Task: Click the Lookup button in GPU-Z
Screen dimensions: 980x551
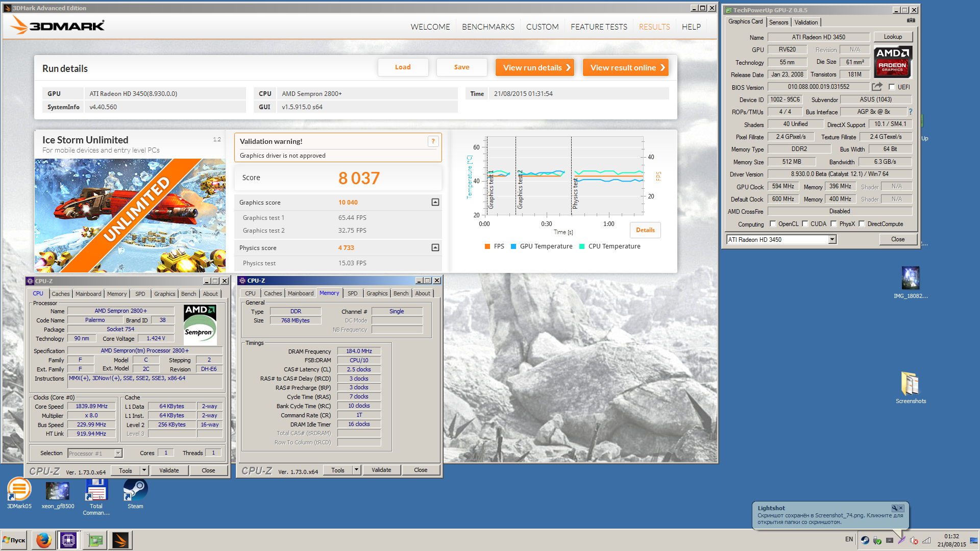Action: pos(893,37)
